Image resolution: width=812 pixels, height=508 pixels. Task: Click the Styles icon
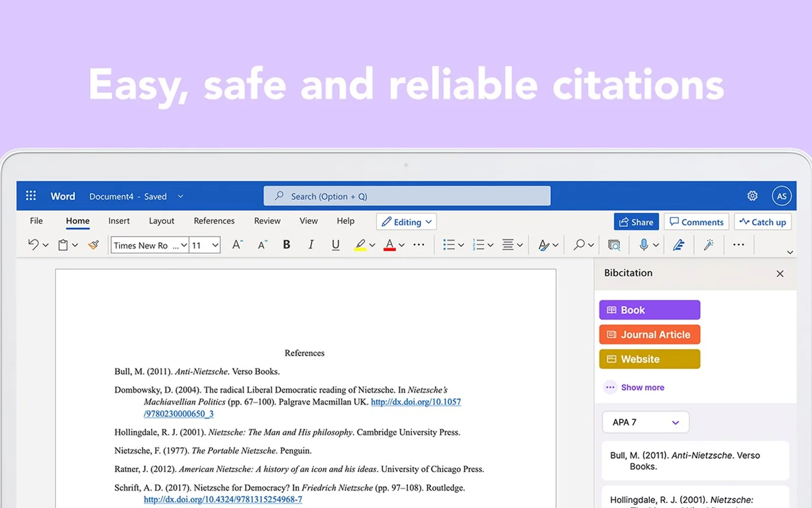[x=544, y=245]
